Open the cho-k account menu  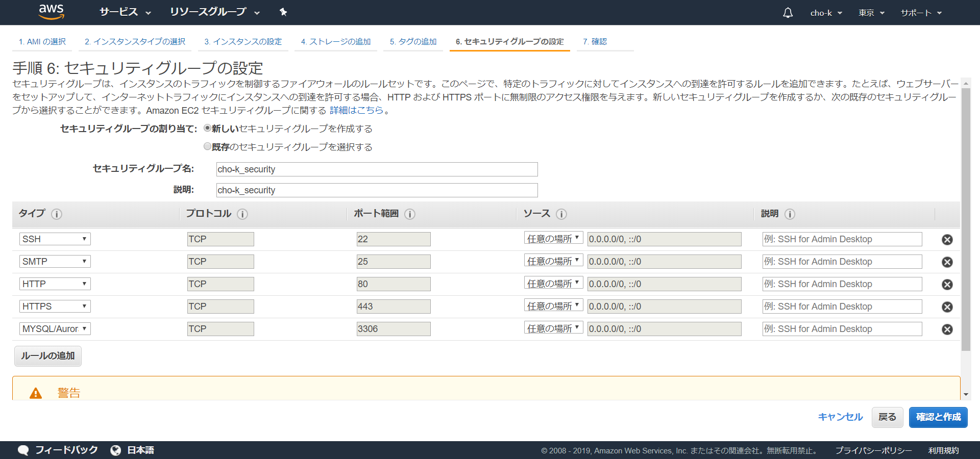click(x=826, y=13)
